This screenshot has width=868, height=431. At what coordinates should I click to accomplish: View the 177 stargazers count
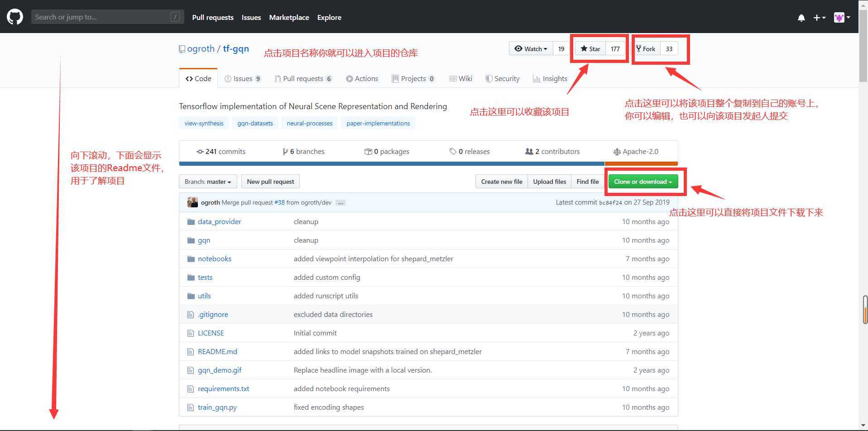point(615,48)
